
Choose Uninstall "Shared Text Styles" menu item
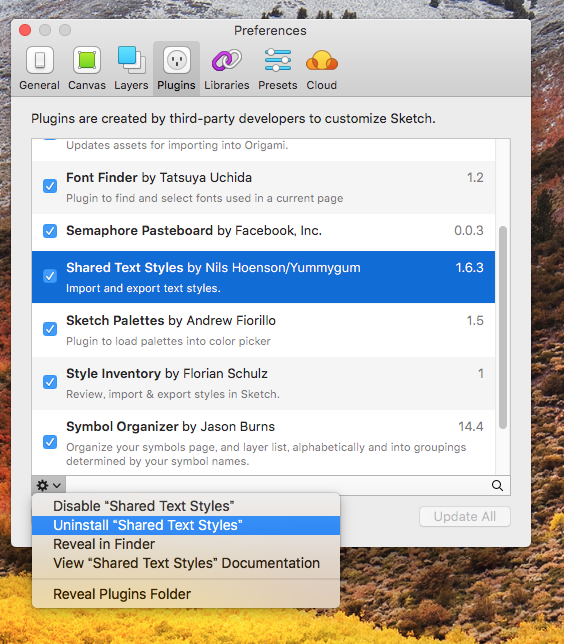186,525
